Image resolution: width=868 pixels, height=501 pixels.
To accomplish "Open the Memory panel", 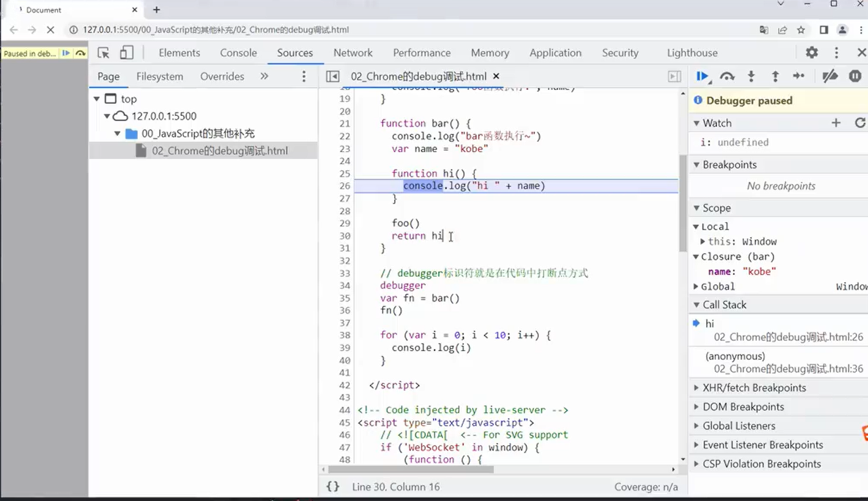I will (490, 52).
